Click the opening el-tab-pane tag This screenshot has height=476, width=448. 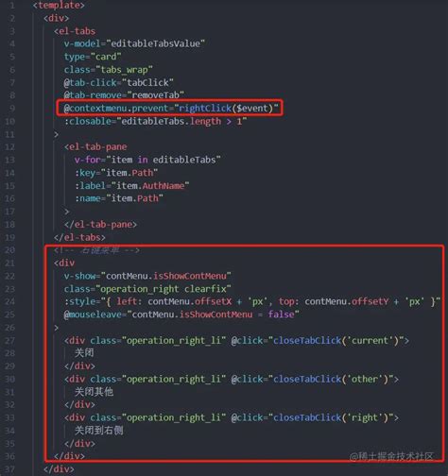[95, 146]
